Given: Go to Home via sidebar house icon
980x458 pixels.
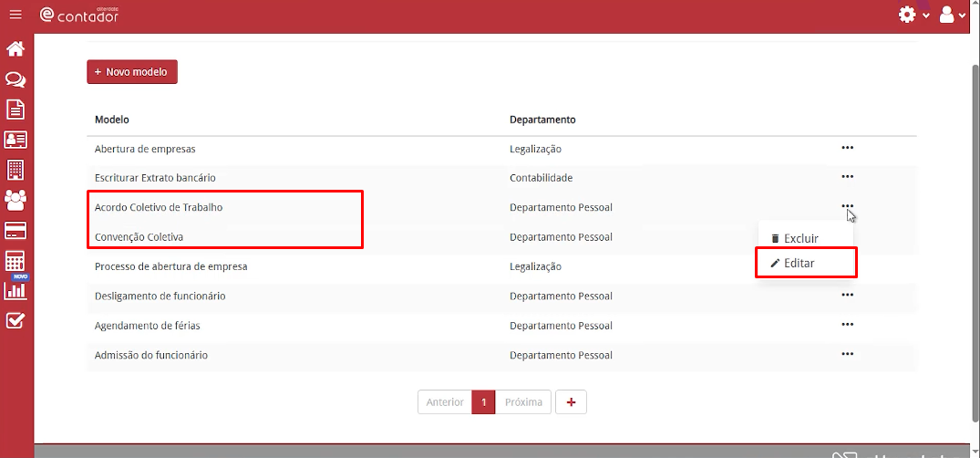Looking at the screenshot, I should (x=15, y=48).
